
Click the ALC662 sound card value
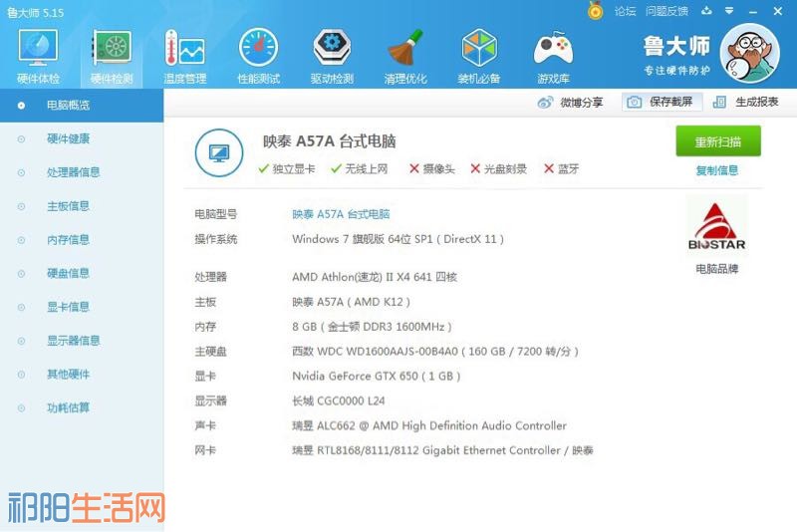point(429,425)
